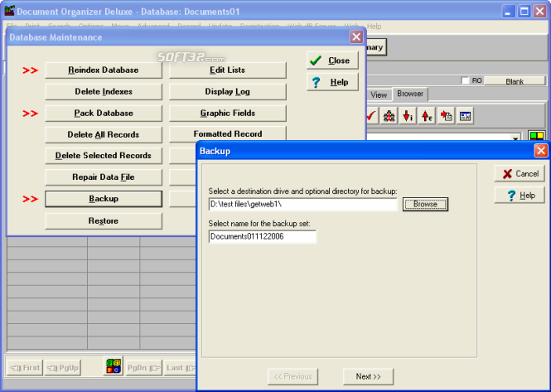Click the destination directory input field
The width and height of the screenshot is (551, 392).
[302, 204]
